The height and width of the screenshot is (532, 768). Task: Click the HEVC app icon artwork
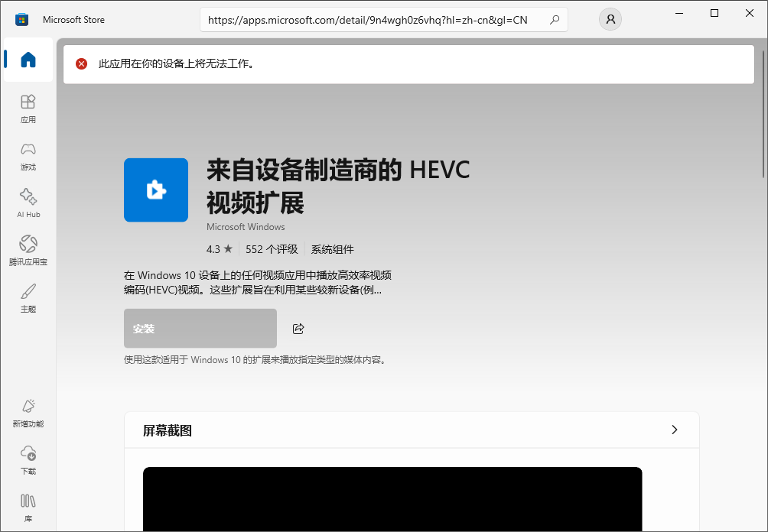tap(156, 190)
